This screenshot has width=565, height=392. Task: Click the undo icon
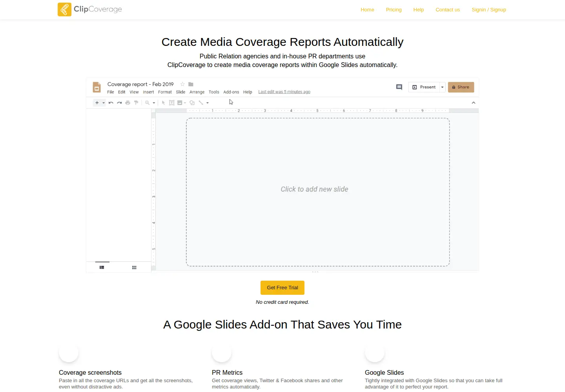(x=111, y=103)
